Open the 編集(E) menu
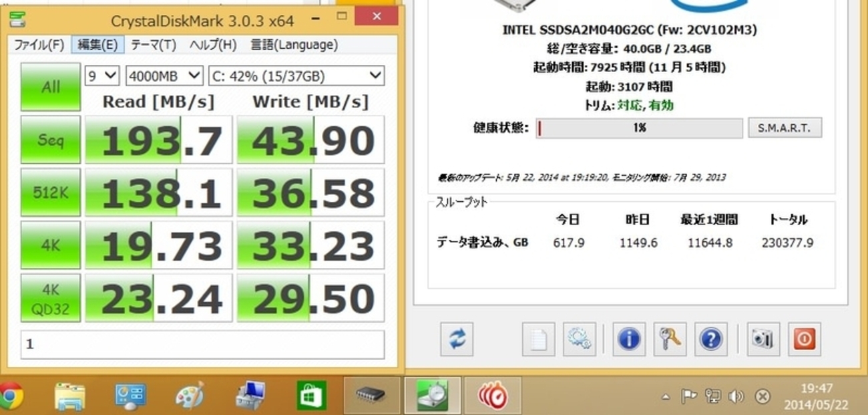 pos(97,45)
